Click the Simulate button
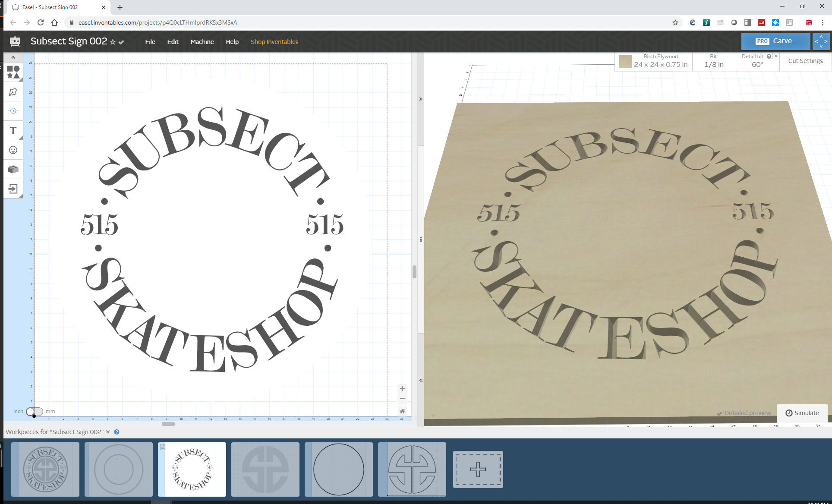 pos(802,413)
